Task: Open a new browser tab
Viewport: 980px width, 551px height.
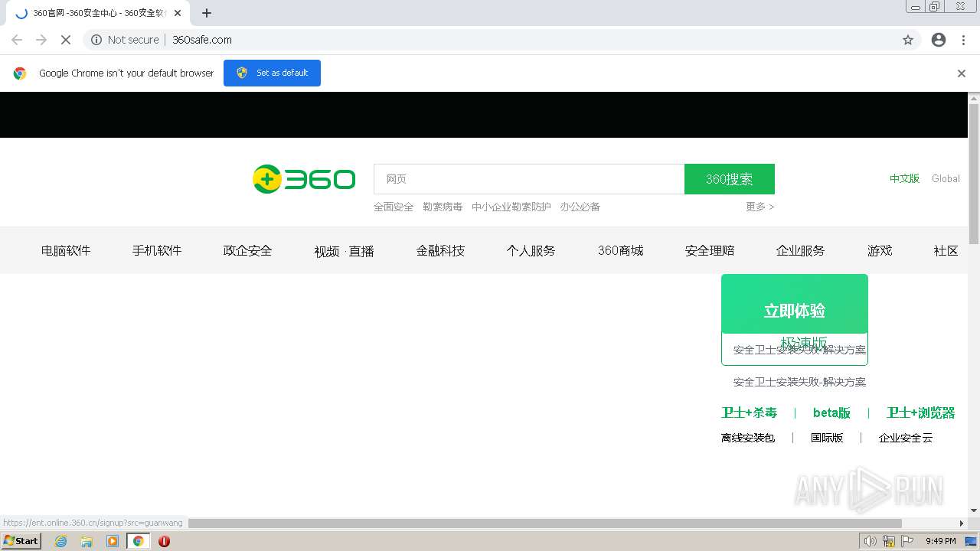Action: (x=207, y=13)
